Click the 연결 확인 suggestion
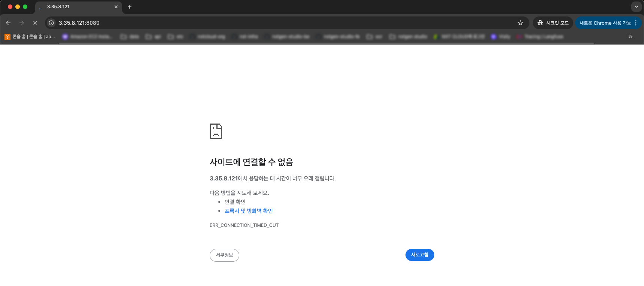644x286 pixels. pyautogui.click(x=235, y=202)
